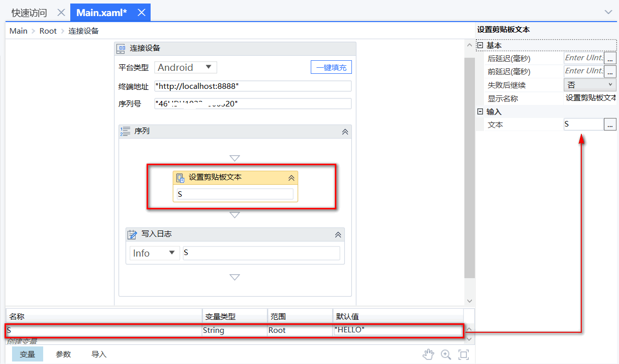Go to Main in breadcrumb
This screenshot has height=364, width=619.
click(x=19, y=31)
